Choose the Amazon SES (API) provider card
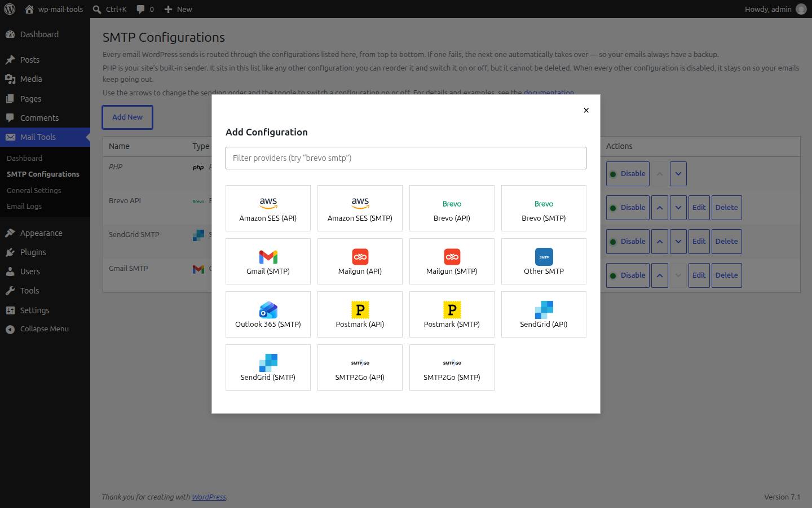Image resolution: width=812 pixels, height=508 pixels. point(268,208)
